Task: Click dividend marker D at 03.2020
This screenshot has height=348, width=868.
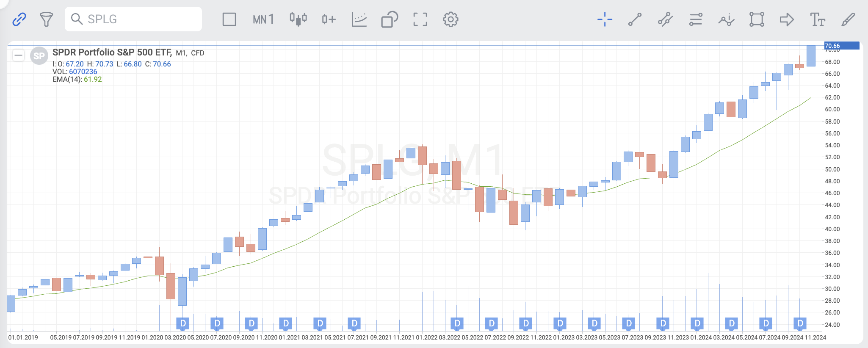Action: (x=183, y=323)
